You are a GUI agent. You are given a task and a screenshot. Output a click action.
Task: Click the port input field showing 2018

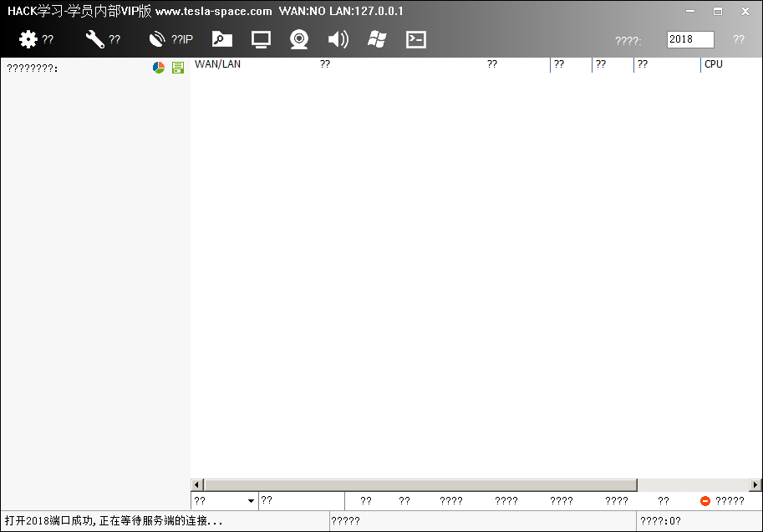point(690,39)
